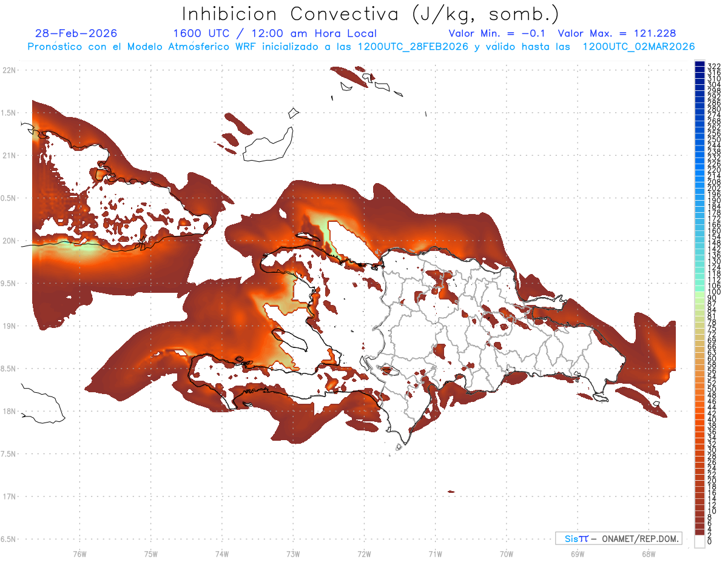This screenshot has height=562, width=728.
Task: Click the '72W' longitude label
Action: (364, 554)
